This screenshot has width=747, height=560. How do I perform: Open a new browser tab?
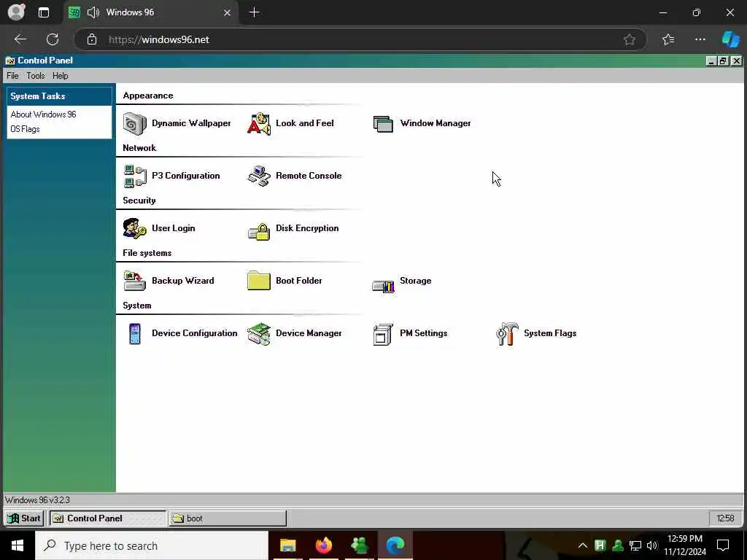(x=255, y=12)
